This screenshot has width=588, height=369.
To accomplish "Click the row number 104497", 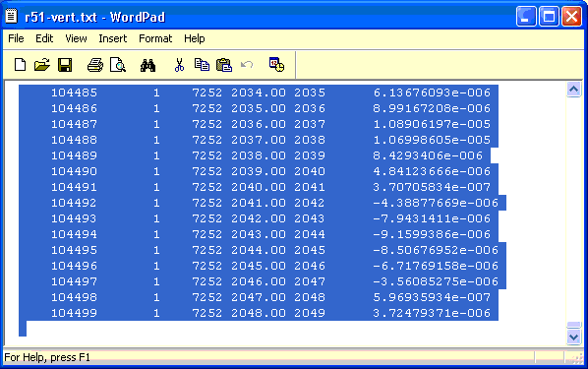I will coord(74,281).
